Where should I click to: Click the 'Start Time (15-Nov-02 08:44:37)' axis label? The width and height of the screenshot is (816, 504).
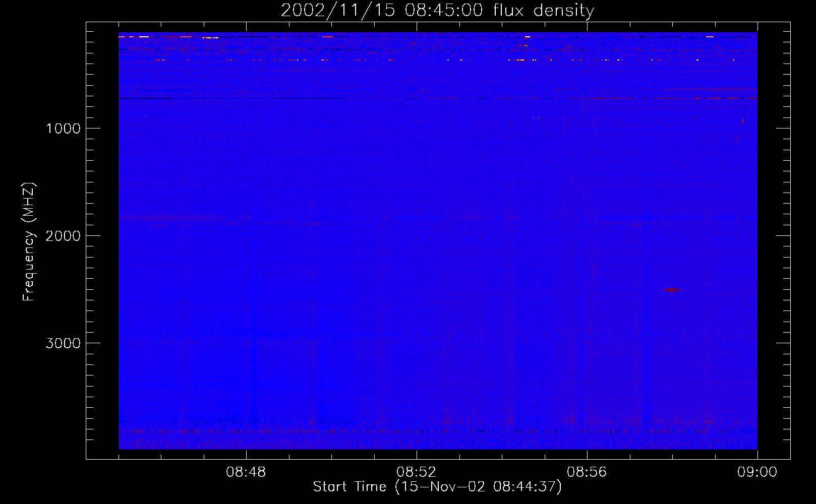[x=437, y=487]
